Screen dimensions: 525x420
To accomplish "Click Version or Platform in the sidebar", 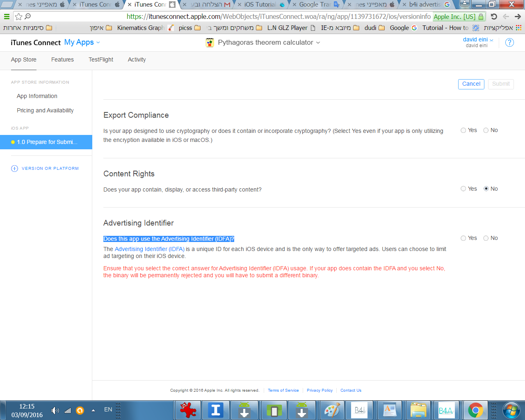I will (x=45, y=168).
